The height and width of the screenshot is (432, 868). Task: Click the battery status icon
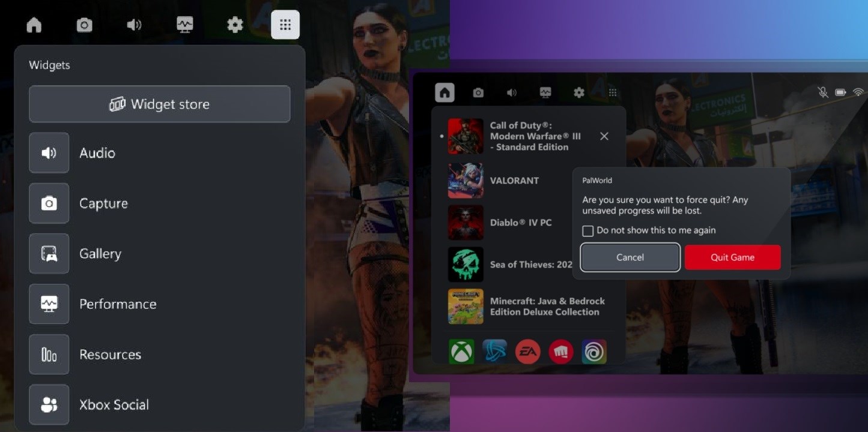(840, 92)
